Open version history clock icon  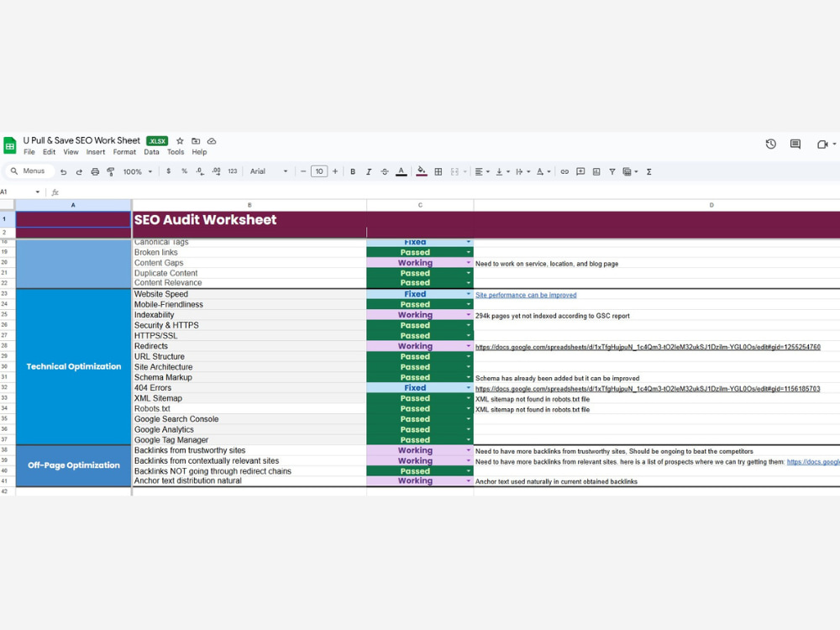(x=771, y=144)
